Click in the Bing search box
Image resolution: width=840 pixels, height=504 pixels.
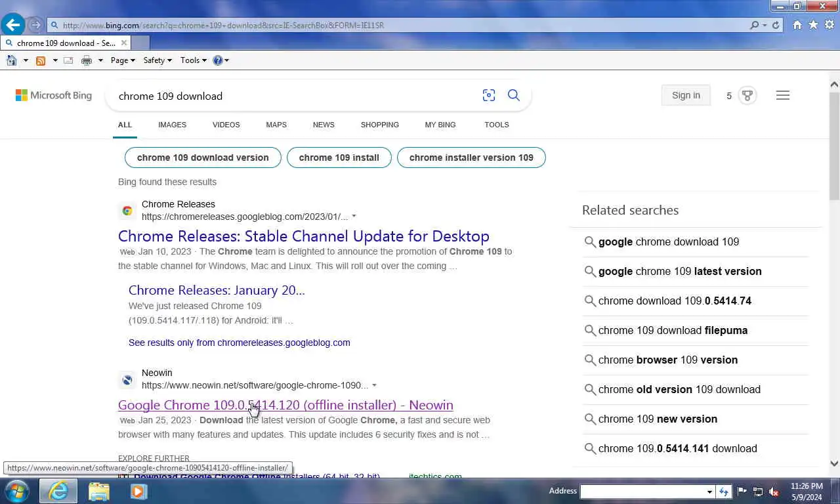[x=295, y=96]
